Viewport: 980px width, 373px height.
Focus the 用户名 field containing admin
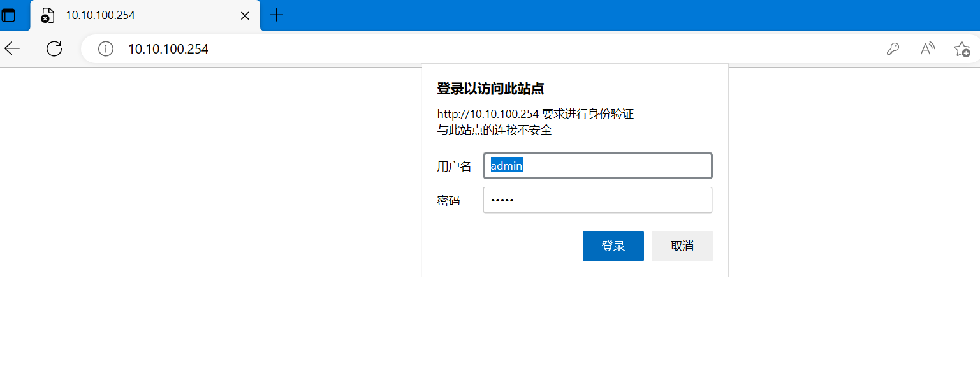click(597, 166)
